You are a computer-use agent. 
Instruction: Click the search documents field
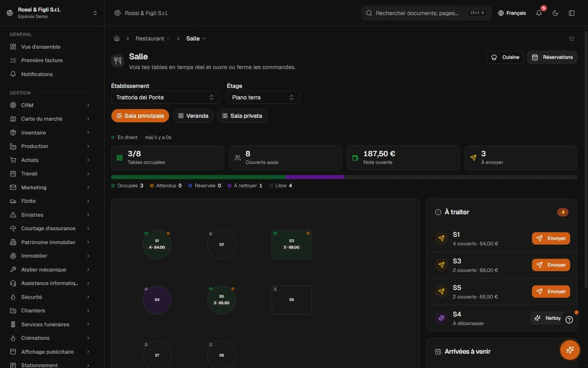pos(426,13)
